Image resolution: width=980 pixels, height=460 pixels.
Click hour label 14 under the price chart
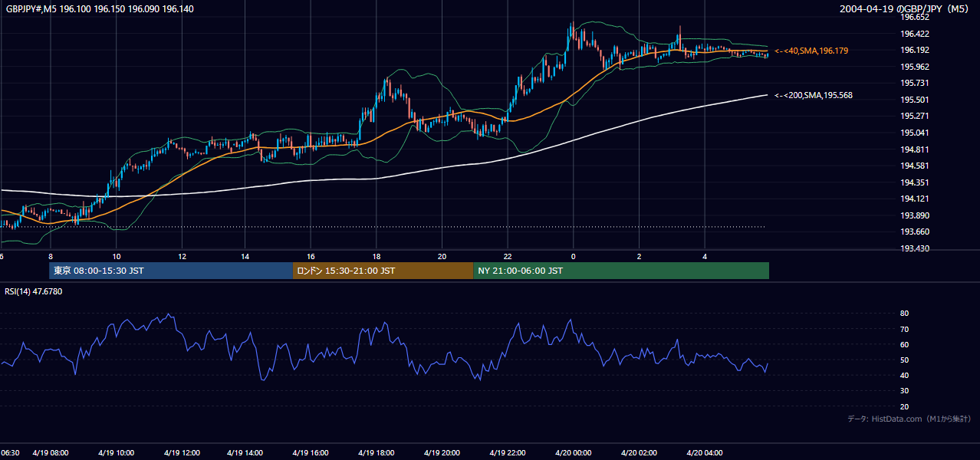(x=245, y=256)
